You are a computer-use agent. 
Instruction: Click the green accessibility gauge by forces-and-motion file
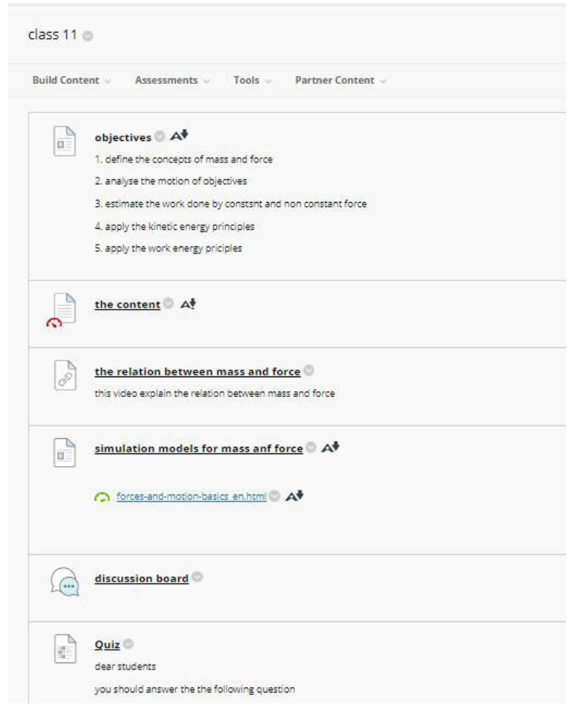102,497
